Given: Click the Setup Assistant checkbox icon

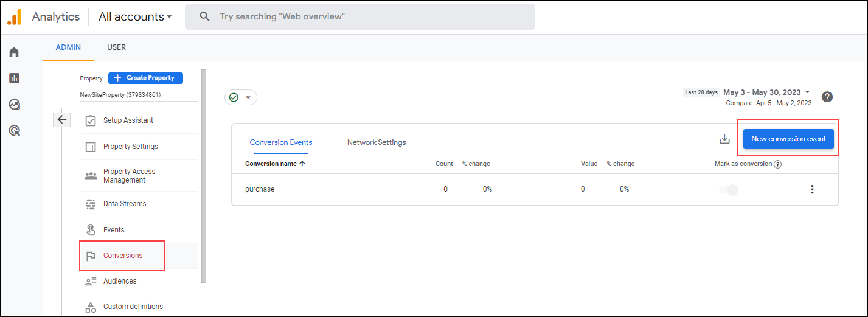Looking at the screenshot, I should click(x=91, y=120).
